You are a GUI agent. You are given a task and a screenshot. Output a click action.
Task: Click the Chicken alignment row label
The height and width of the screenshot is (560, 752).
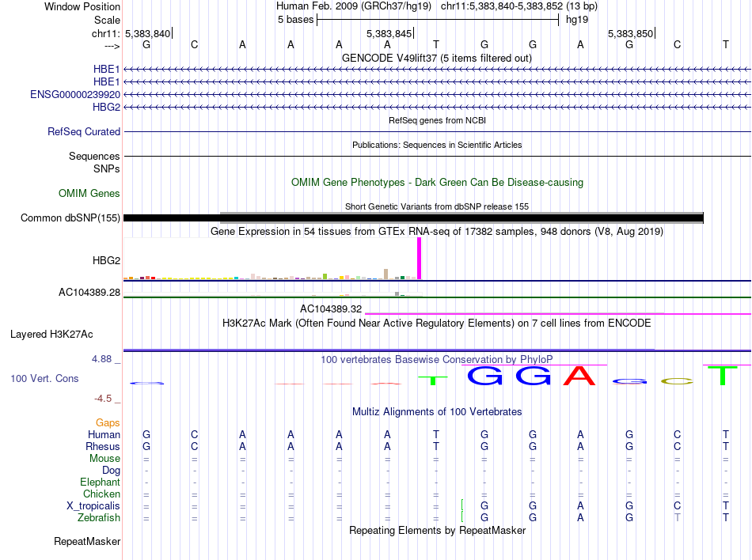[101, 494]
